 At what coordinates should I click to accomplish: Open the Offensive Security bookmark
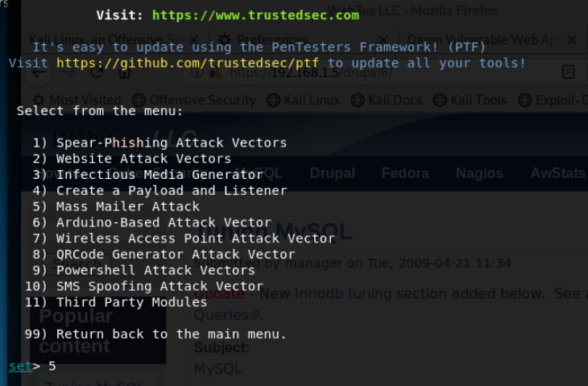tap(193, 100)
